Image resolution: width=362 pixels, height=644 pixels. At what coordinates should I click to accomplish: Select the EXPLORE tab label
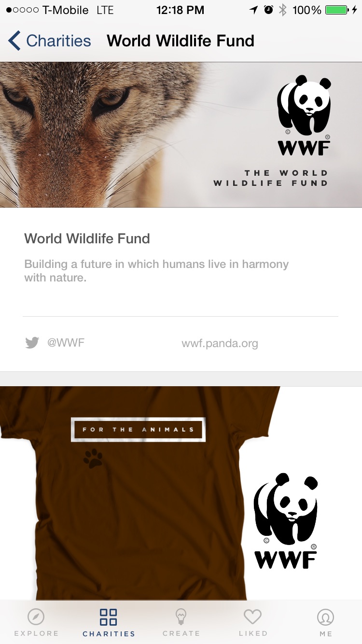pos(36,633)
